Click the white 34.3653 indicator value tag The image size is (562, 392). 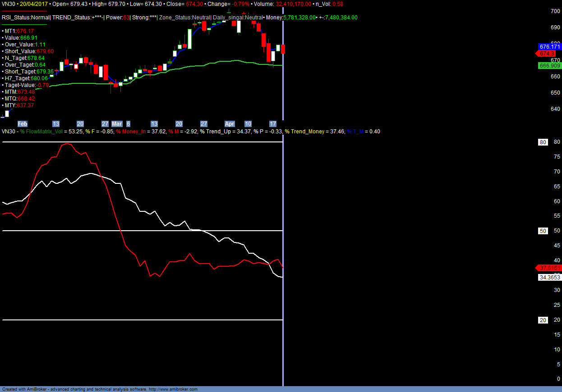(x=549, y=278)
